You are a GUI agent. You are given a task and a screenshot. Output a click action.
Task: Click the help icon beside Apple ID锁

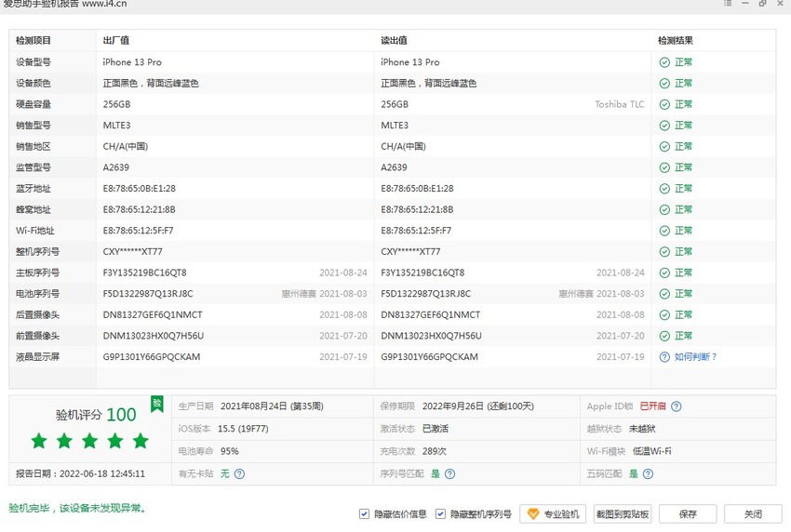point(676,406)
